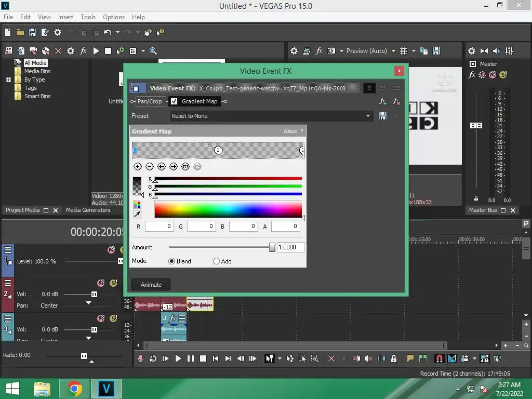Open video preview properties gear icon

(x=294, y=51)
